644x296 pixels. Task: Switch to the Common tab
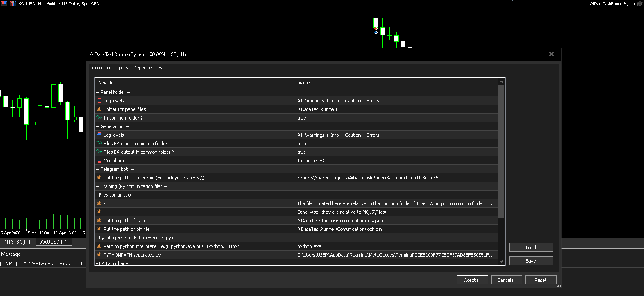pyautogui.click(x=101, y=68)
